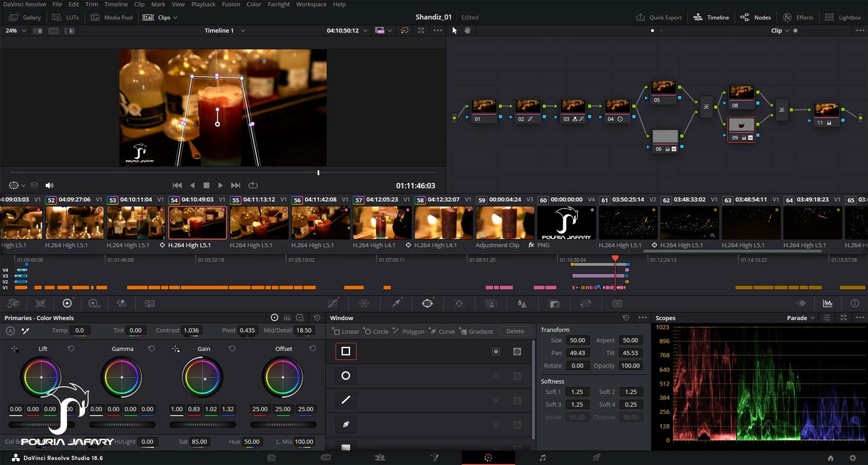
Task: Jump to the first frame
Action: click(x=177, y=185)
